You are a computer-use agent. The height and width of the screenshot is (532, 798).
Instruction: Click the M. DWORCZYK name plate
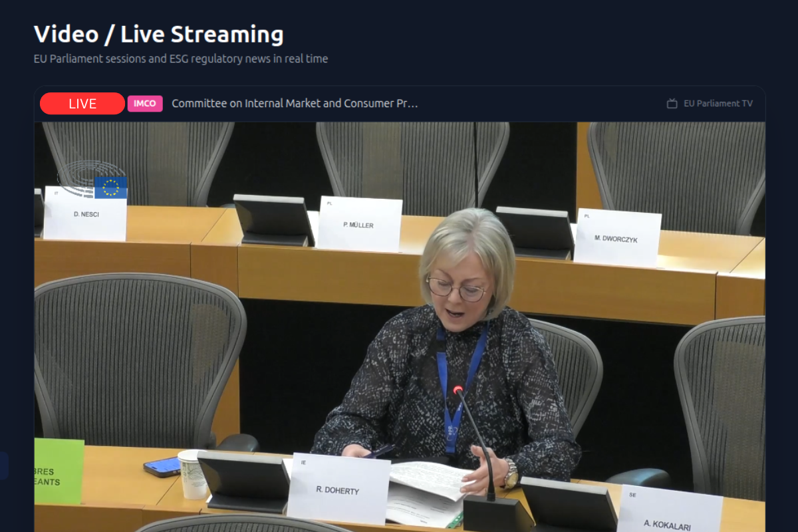click(x=616, y=238)
